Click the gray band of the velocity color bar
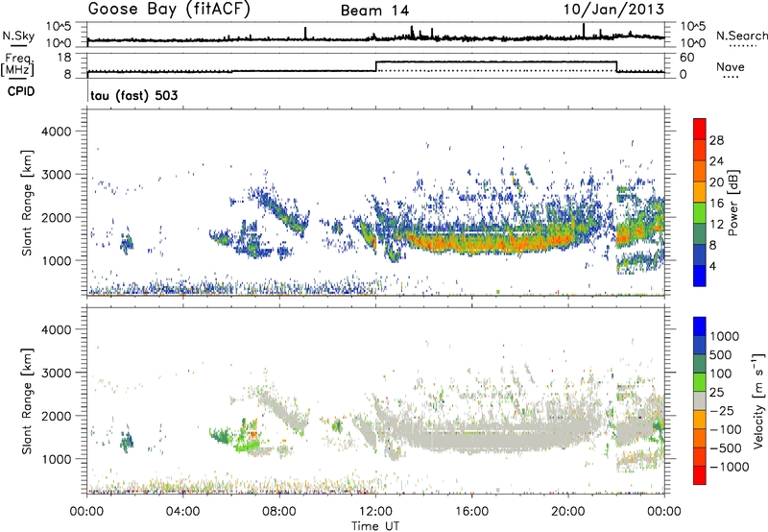The image size is (768, 532). pyautogui.click(x=700, y=401)
